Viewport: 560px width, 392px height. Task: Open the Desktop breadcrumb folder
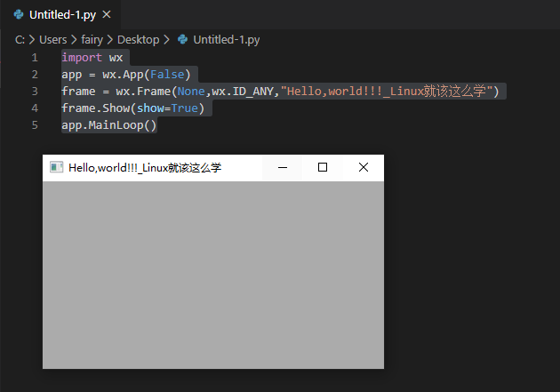pos(138,40)
